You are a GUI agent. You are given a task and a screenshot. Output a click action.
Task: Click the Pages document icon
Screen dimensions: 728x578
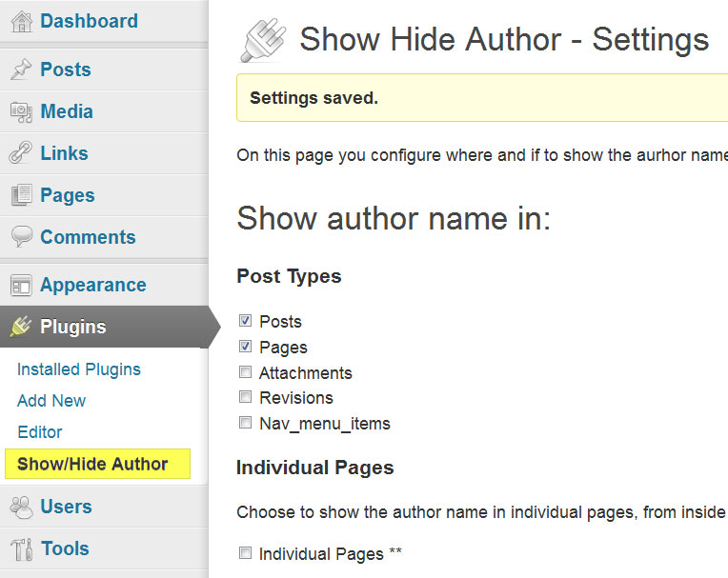21,195
